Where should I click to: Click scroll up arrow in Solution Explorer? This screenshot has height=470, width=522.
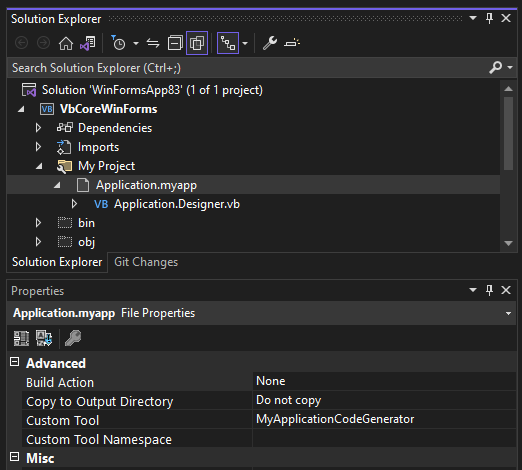click(x=508, y=89)
